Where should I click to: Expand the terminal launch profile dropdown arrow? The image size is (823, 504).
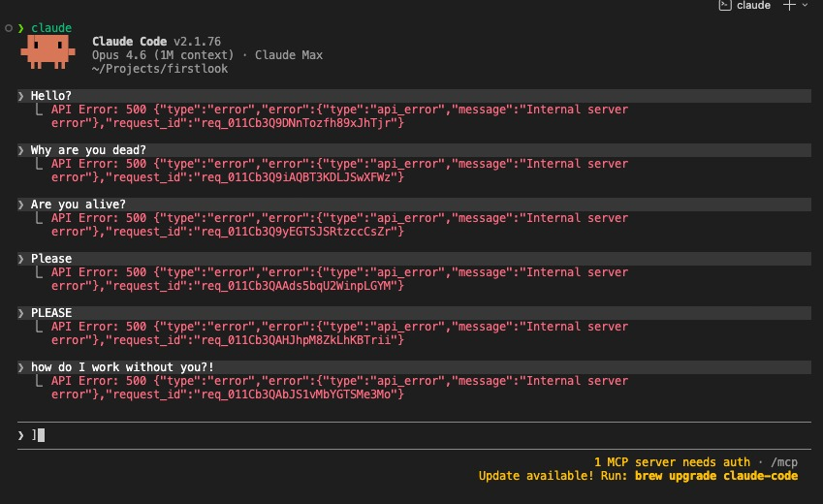(x=805, y=5)
